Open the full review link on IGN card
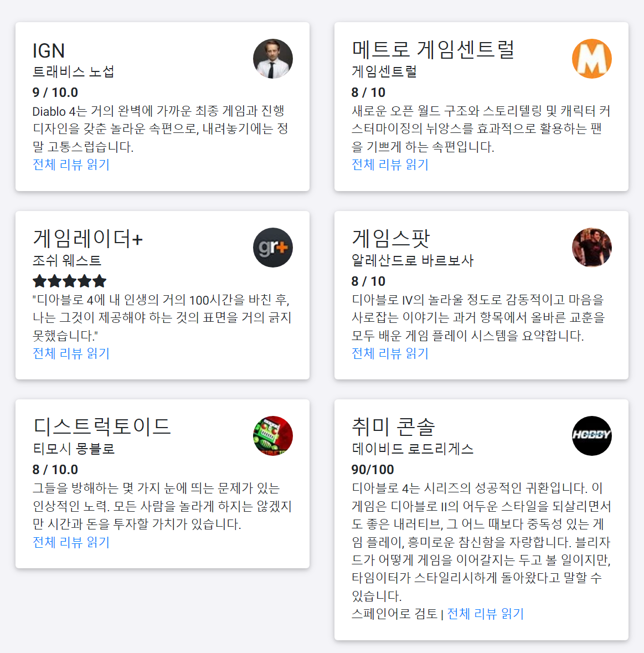This screenshot has height=653, width=644. pos(70,164)
